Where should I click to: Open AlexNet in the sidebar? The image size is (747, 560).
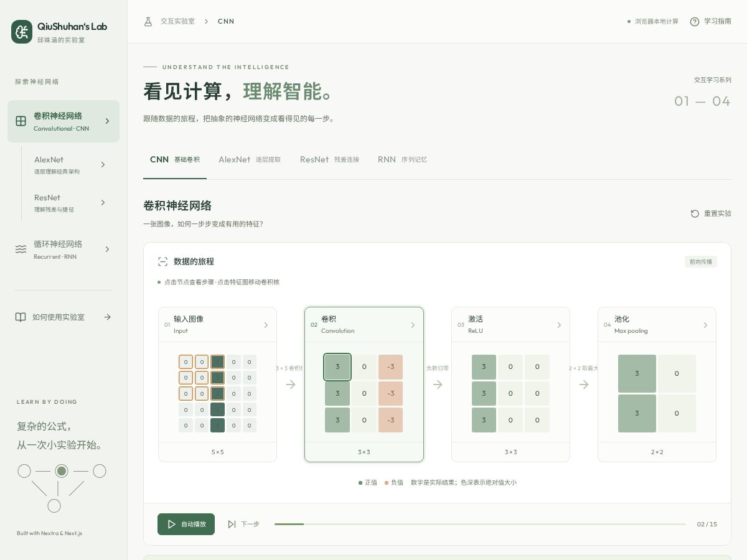[x=70, y=165]
